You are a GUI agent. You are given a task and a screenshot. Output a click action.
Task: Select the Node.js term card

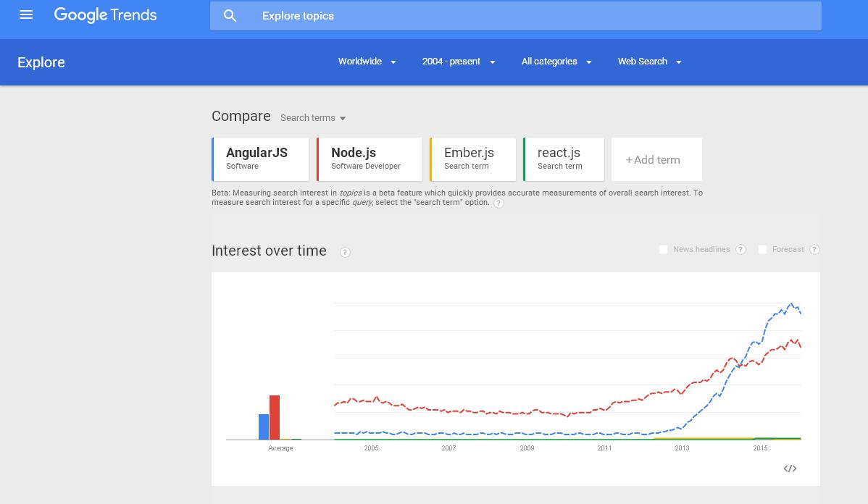coord(370,159)
